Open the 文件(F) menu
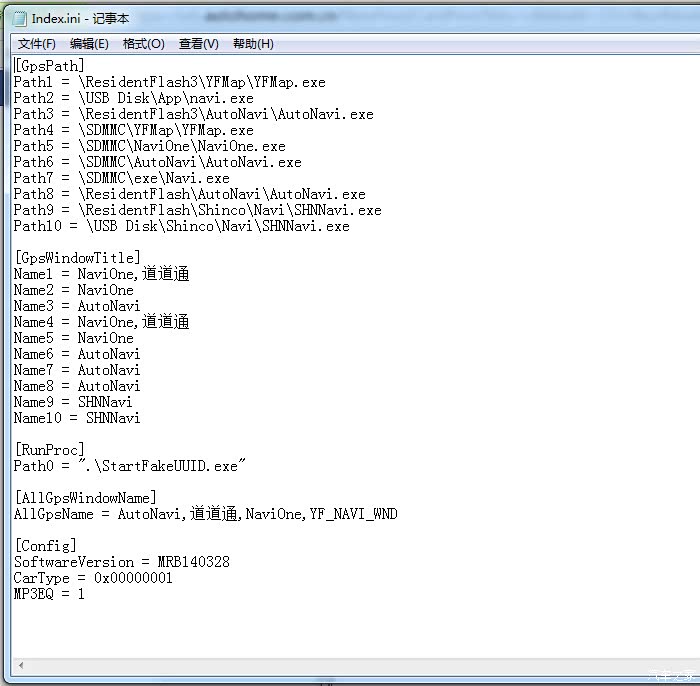 [x=37, y=44]
